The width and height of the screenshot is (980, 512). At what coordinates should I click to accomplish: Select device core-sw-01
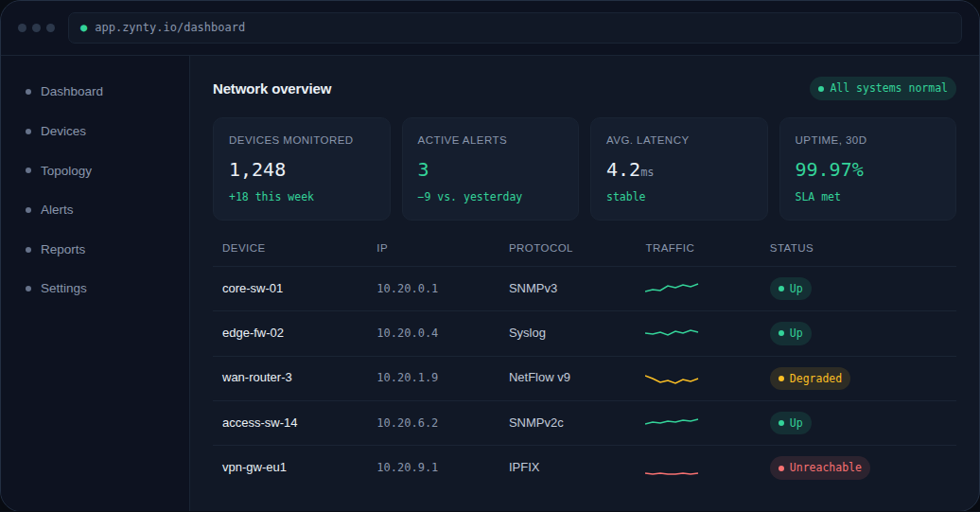253,289
